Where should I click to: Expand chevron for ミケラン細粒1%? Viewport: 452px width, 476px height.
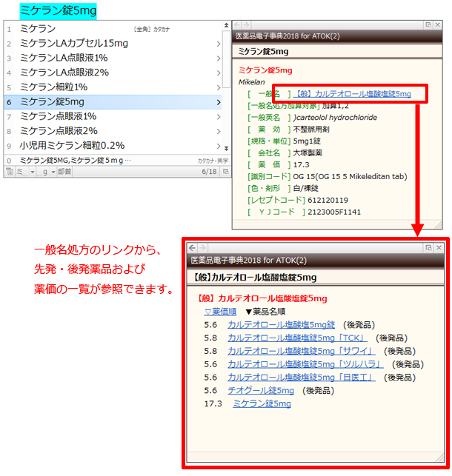tap(219, 88)
